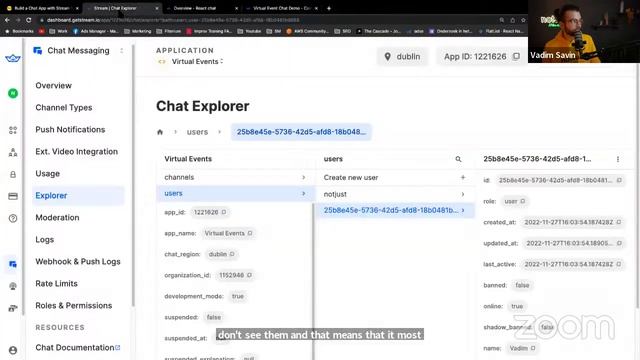
Task: Reload the page in the browser
Action: click(x=29, y=20)
